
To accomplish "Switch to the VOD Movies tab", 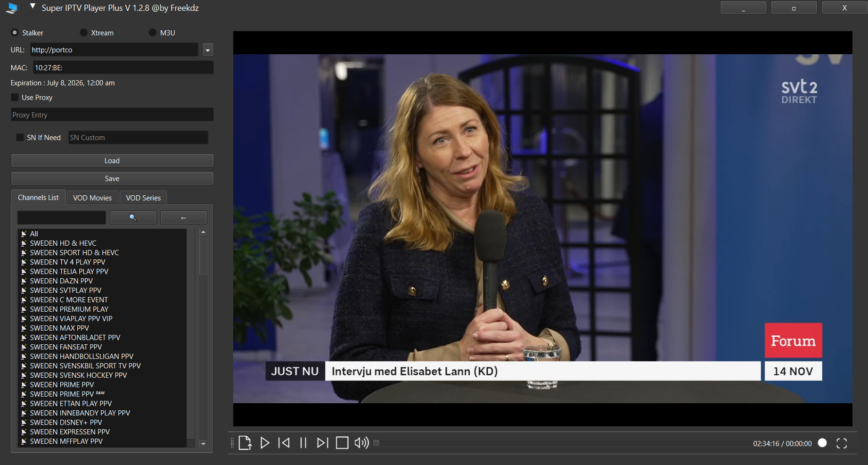I will click(92, 198).
